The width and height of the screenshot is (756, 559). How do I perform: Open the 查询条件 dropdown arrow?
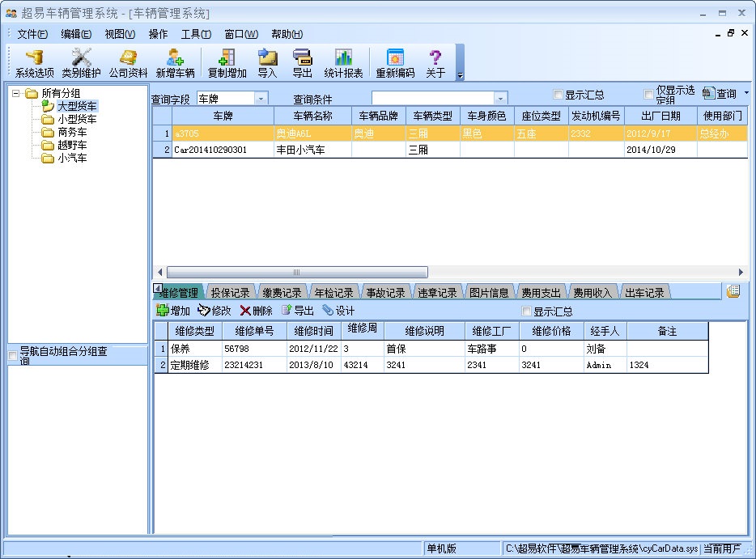[500, 99]
